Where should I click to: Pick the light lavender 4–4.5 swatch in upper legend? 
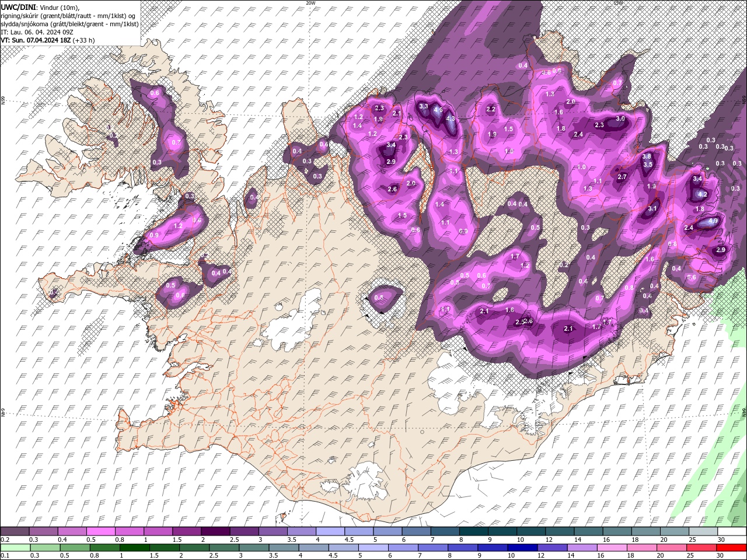(x=330, y=531)
